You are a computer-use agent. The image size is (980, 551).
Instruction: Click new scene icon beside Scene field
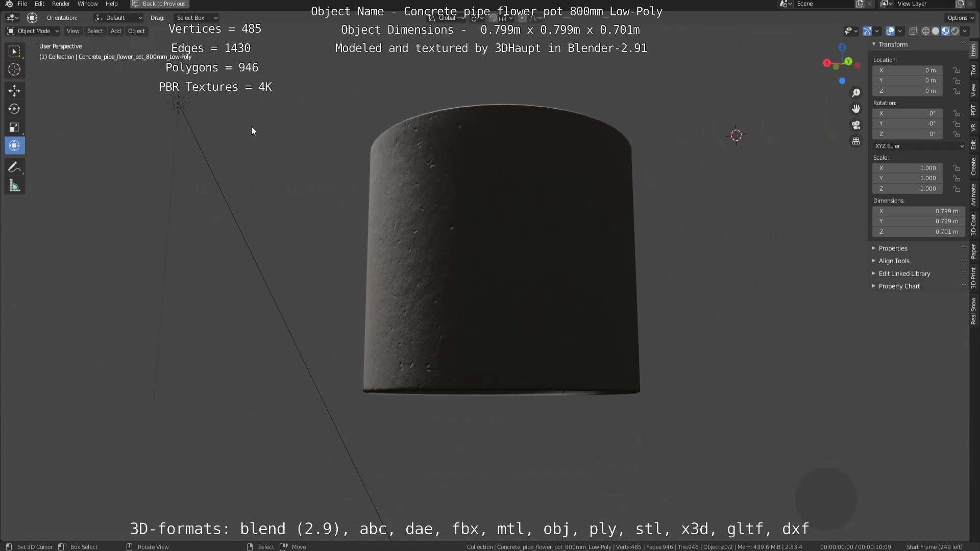(860, 4)
